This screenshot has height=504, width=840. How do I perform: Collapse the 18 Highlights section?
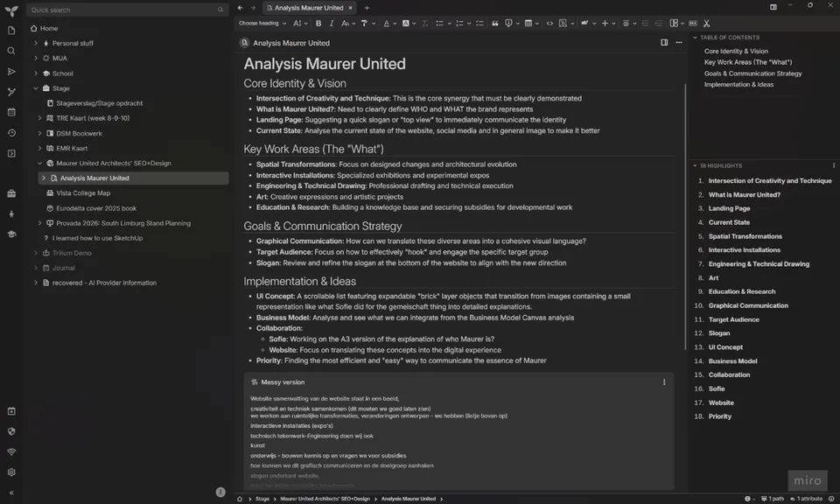pyautogui.click(x=695, y=166)
